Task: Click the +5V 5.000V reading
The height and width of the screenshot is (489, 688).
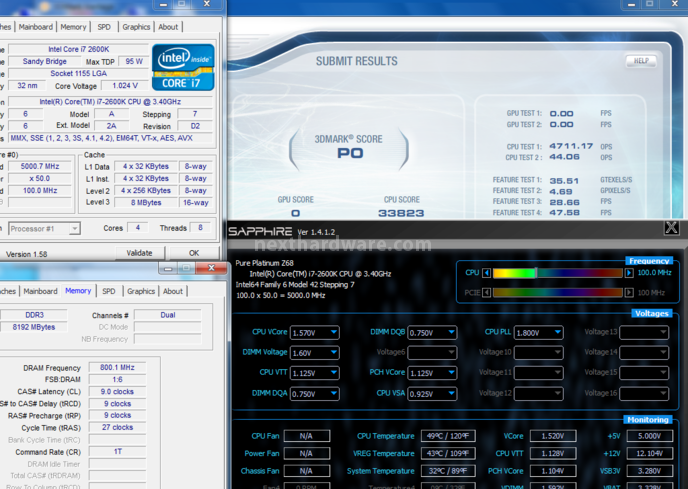Action: (650, 436)
